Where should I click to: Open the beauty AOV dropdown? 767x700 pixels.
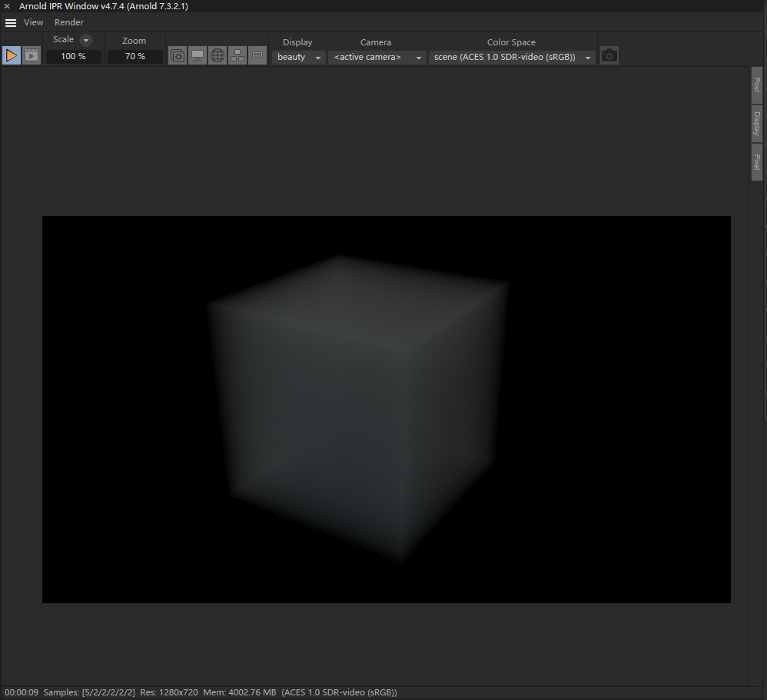[x=298, y=56]
